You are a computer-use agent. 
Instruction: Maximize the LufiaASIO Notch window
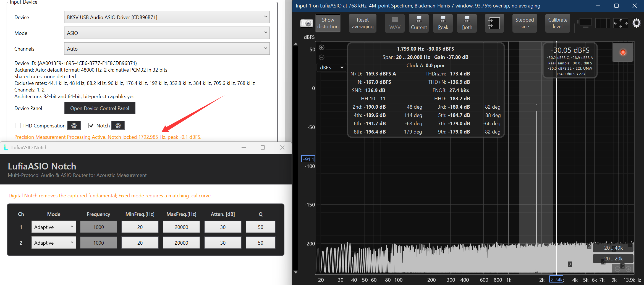point(263,148)
